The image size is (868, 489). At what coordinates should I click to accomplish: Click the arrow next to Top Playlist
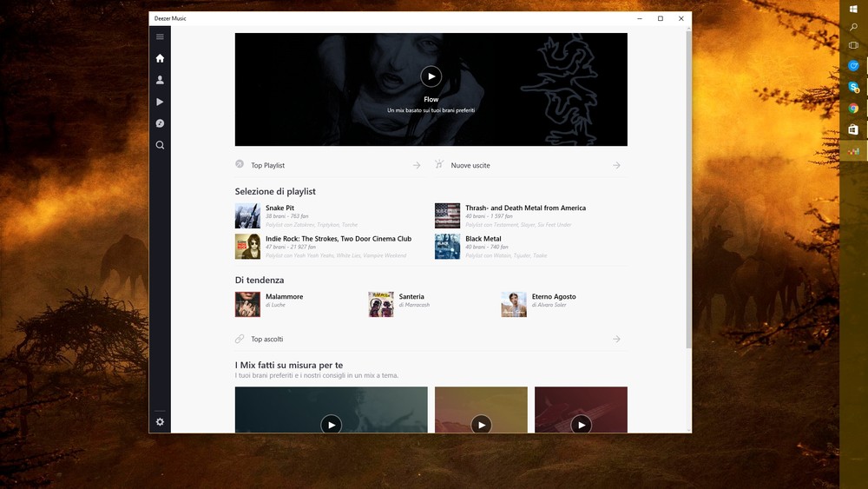point(417,166)
